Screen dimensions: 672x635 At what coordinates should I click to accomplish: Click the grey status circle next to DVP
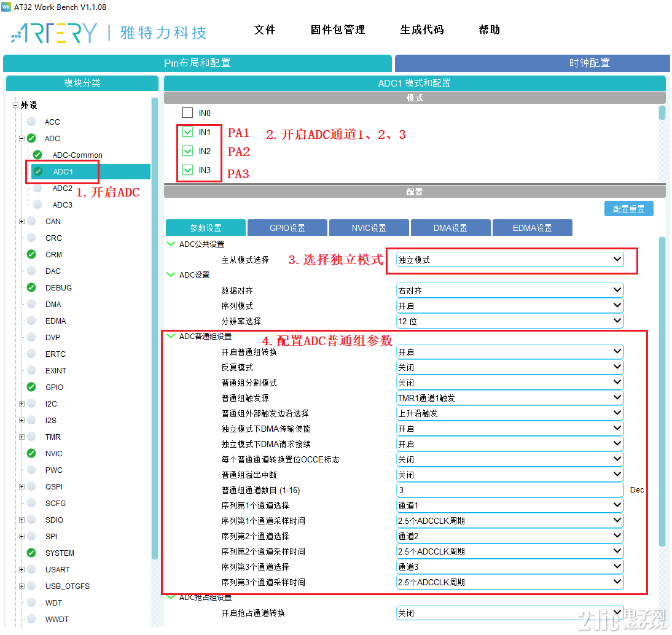click(x=31, y=337)
